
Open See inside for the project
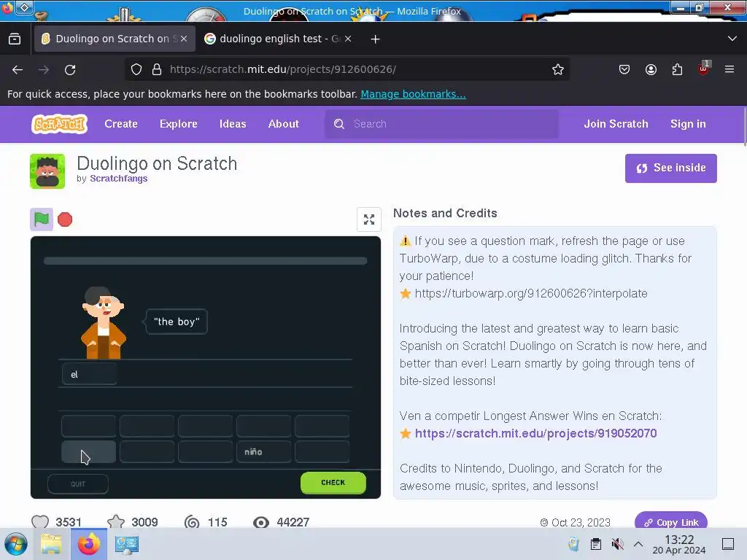pyautogui.click(x=671, y=168)
